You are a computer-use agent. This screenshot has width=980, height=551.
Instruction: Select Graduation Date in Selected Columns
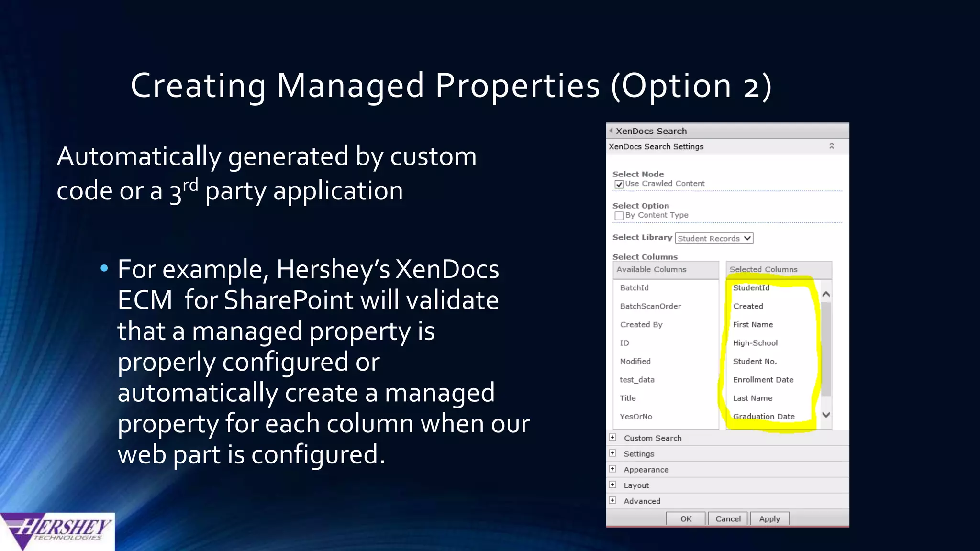click(x=764, y=417)
